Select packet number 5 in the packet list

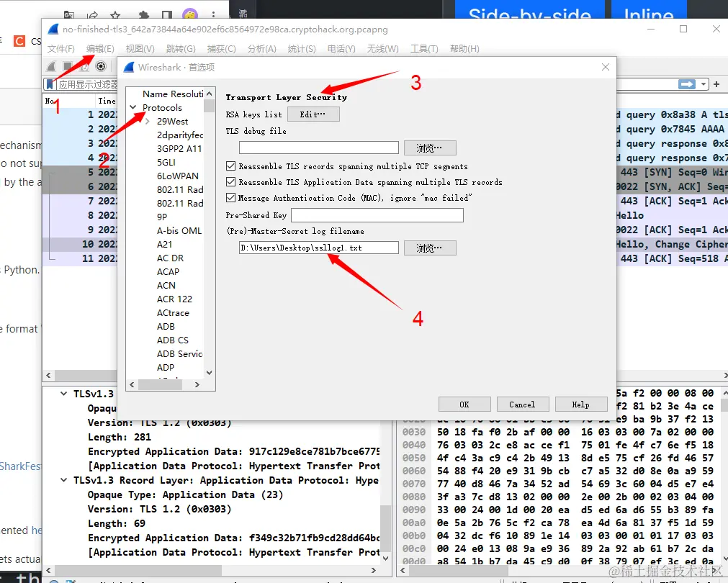80,172
